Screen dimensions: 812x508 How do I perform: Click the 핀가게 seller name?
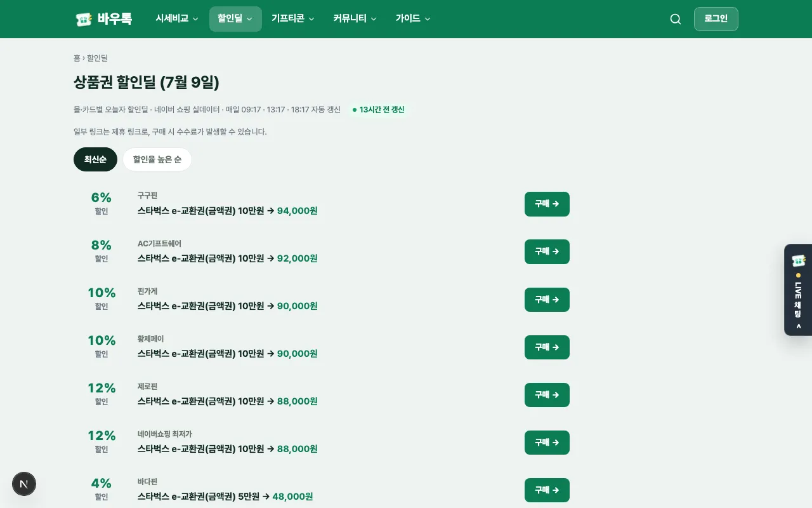coord(147,291)
